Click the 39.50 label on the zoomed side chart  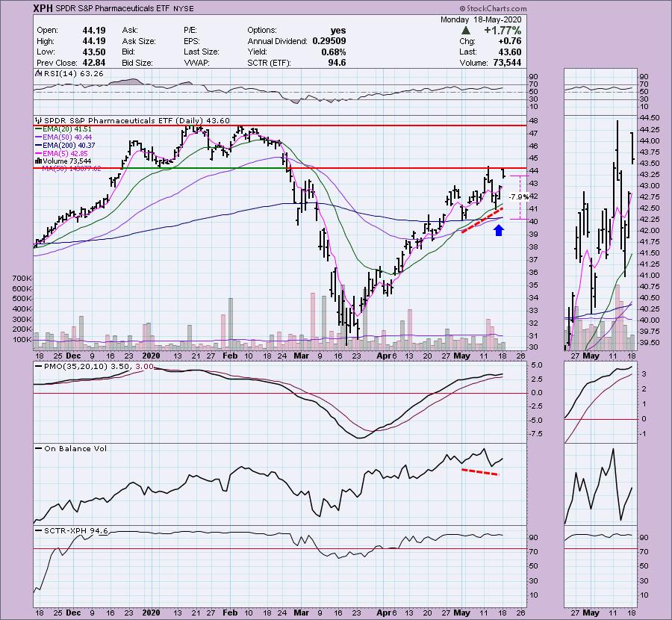pos(650,343)
